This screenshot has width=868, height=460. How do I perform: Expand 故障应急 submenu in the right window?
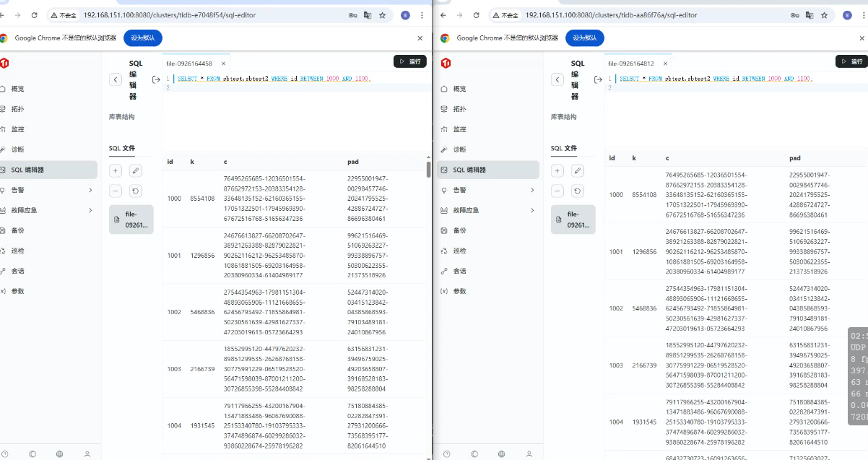point(531,210)
